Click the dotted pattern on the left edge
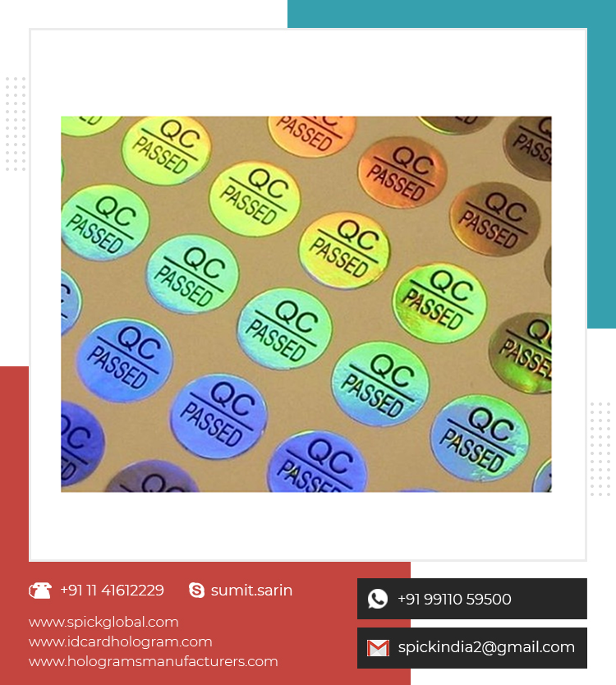The height and width of the screenshot is (685, 616). coord(16,124)
